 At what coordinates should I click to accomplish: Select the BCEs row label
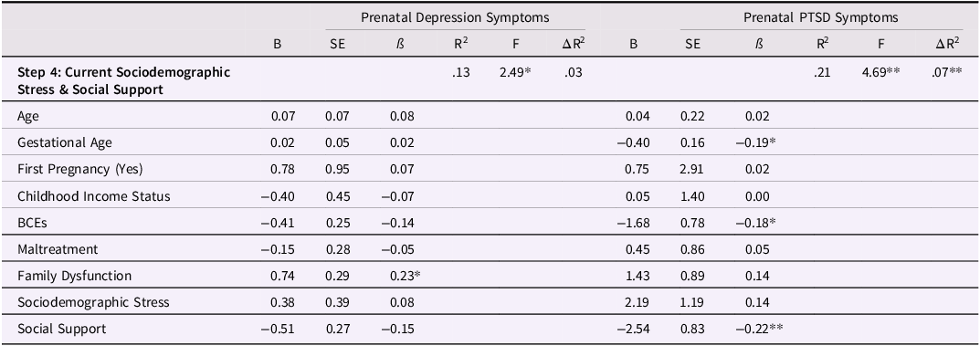(32, 223)
